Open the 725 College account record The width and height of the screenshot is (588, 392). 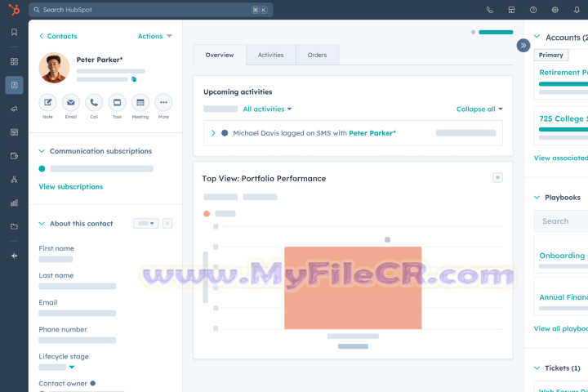point(563,118)
